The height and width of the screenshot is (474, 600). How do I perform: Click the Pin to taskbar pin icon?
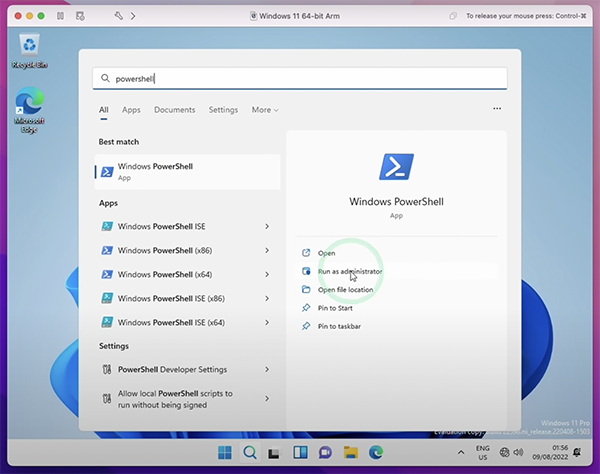pyautogui.click(x=306, y=326)
